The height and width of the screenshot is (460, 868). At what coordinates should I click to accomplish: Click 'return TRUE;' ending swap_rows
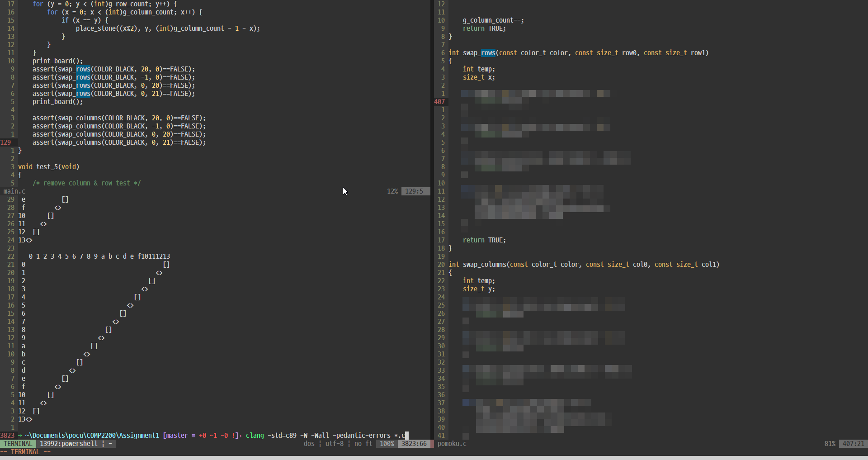click(485, 240)
